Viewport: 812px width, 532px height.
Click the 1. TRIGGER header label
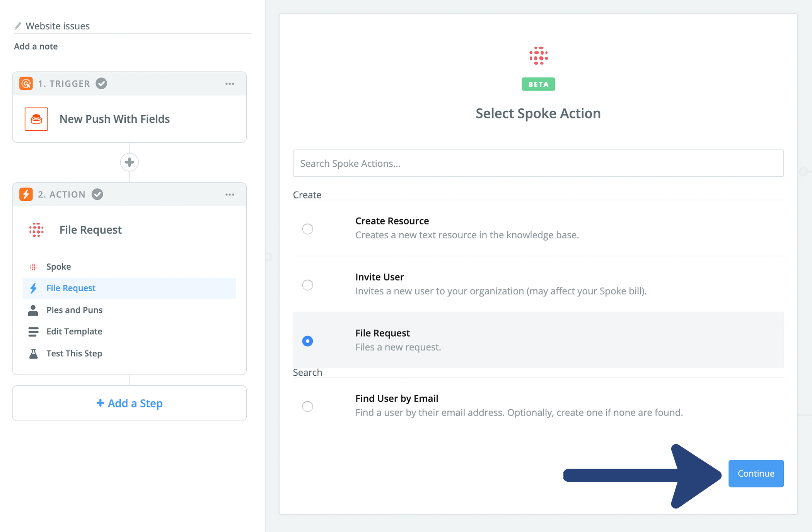tap(64, 84)
